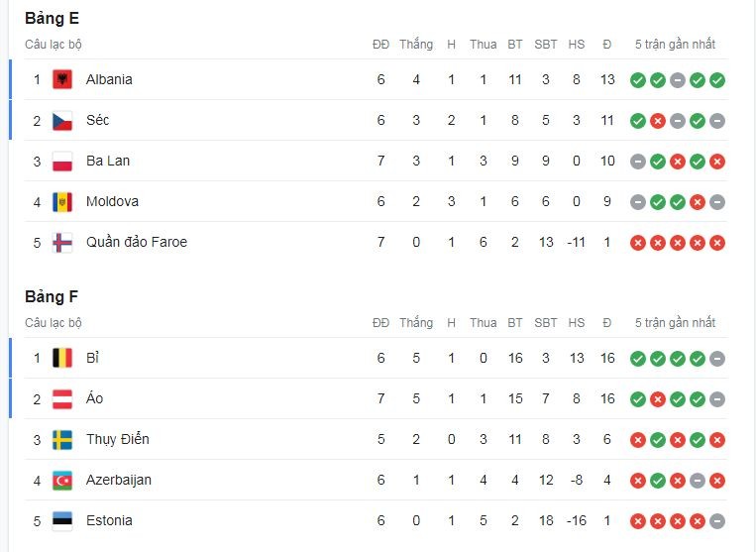
Task: Click the Áo (Austria) flag icon
Action: pos(62,399)
